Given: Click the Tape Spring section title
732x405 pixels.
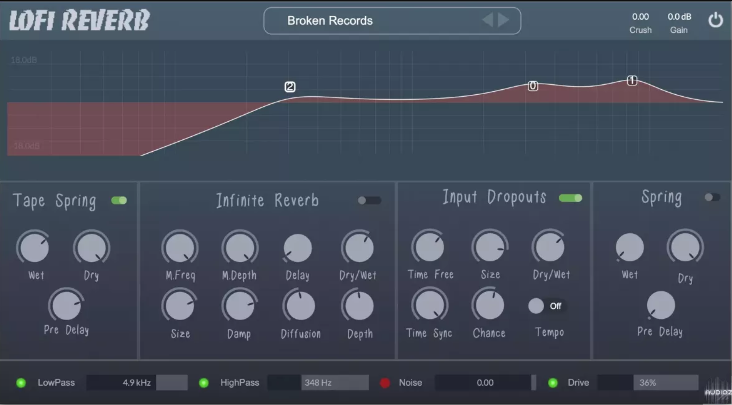Looking at the screenshot, I should 54,201.
